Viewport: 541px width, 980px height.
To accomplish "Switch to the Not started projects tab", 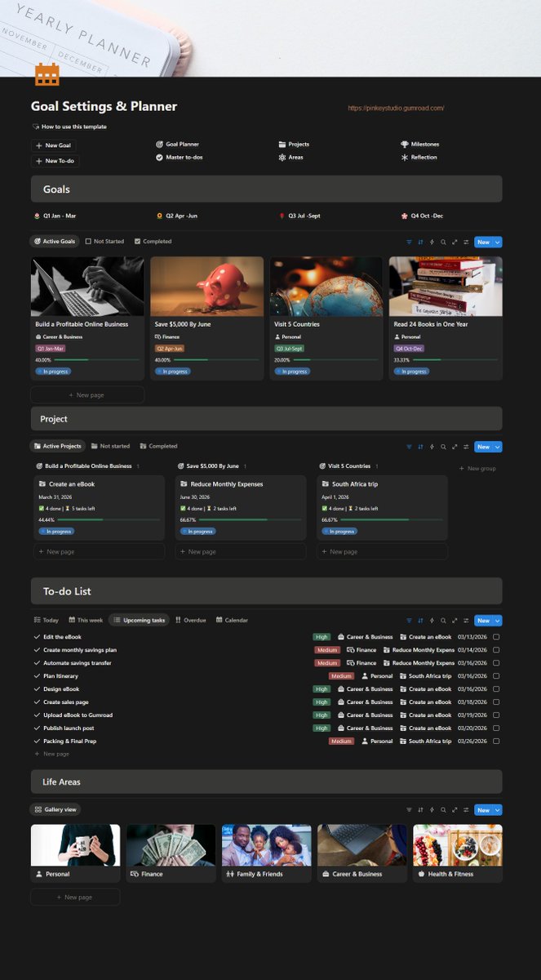I will coord(110,447).
